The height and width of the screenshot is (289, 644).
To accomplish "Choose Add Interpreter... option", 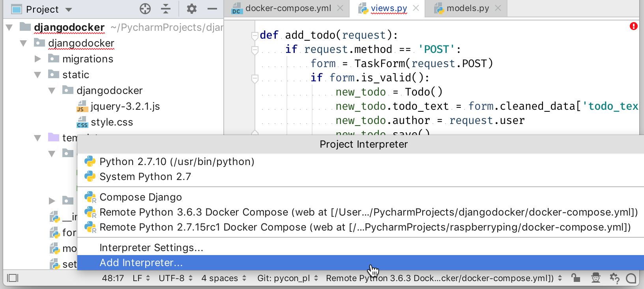I will point(141,263).
